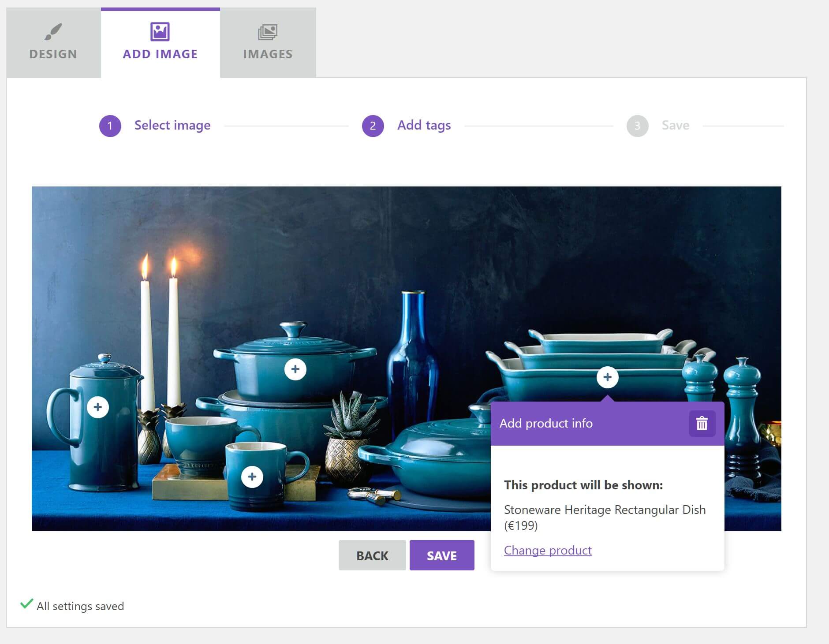This screenshot has height=644, width=829.
Task: Switch to the DESIGN tab text
Action: [x=53, y=54]
